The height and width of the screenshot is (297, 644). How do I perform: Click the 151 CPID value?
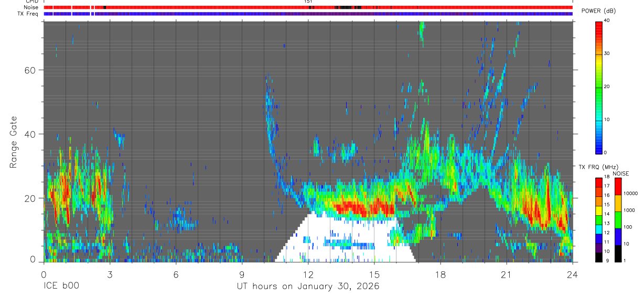[308, 2]
